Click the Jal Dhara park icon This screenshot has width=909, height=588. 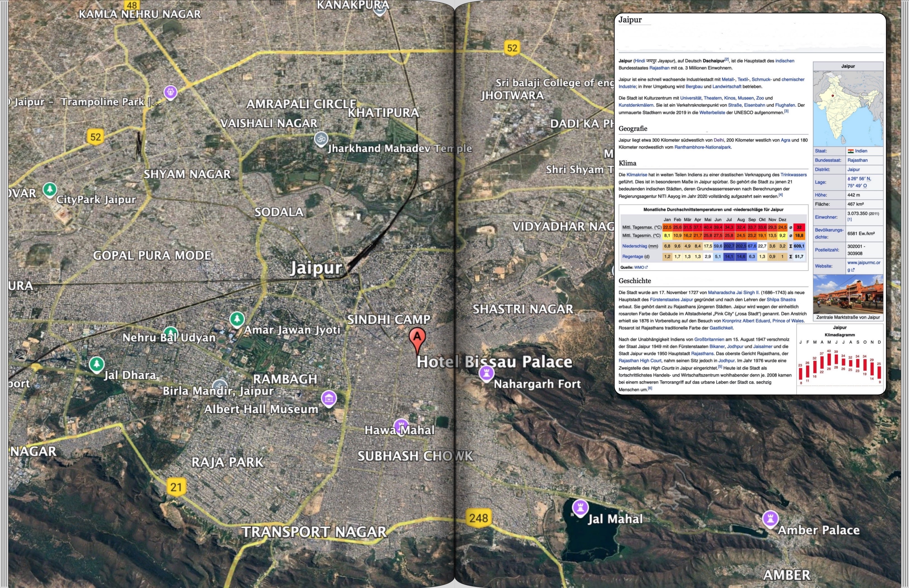click(x=97, y=364)
